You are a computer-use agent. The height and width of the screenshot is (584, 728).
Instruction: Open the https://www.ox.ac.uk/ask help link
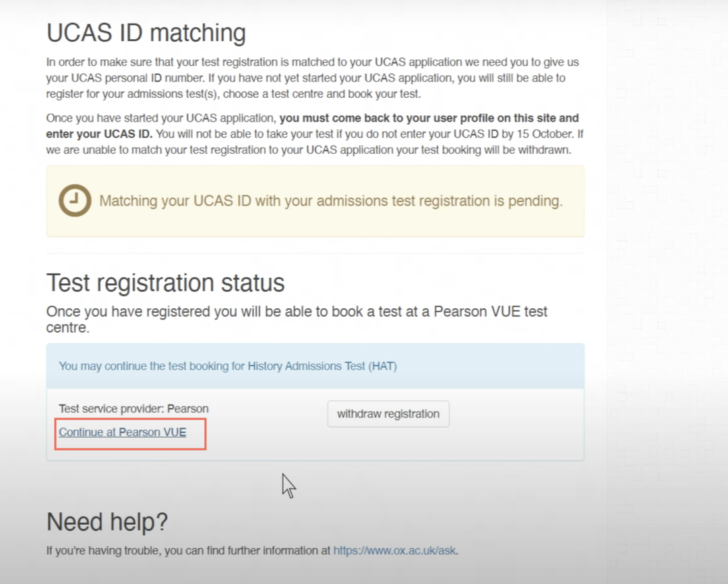point(394,550)
